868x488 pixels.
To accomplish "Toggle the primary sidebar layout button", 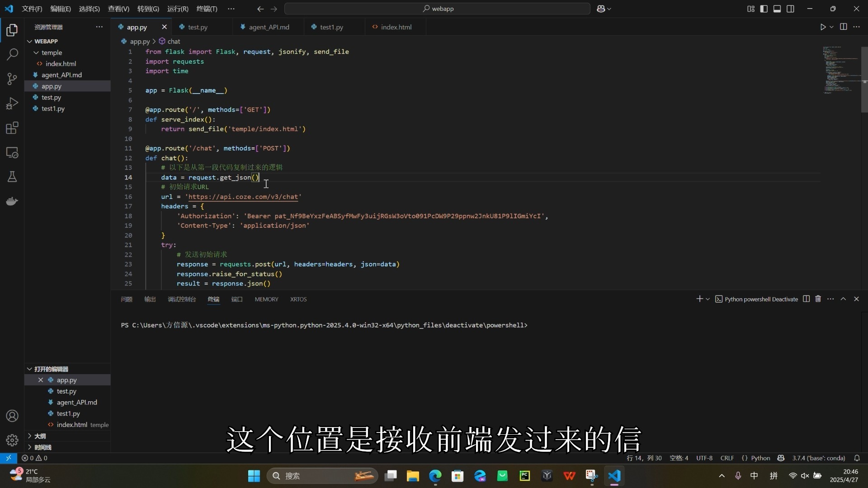I will (x=764, y=9).
